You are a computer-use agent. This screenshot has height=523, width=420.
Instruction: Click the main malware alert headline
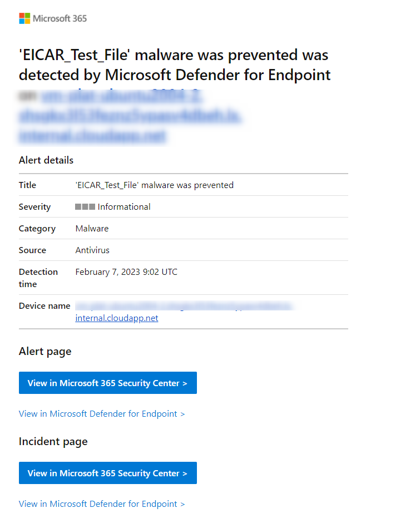(175, 65)
